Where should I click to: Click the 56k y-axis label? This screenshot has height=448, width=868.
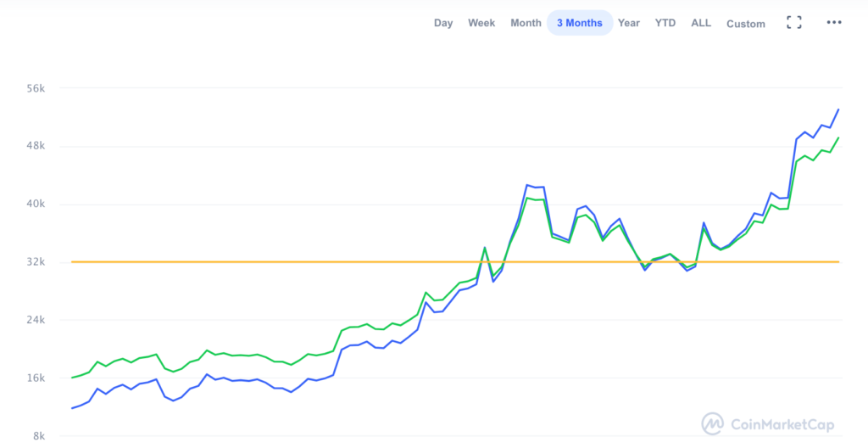coord(36,88)
